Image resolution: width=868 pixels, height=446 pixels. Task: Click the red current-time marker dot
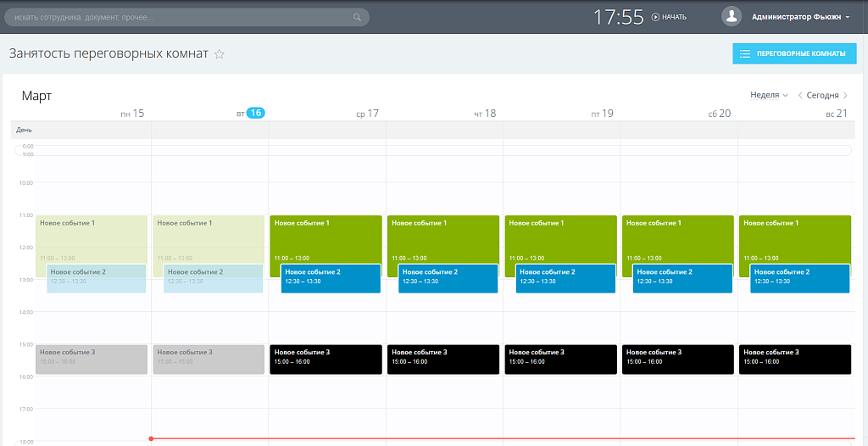pyautogui.click(x=151, y=438)
